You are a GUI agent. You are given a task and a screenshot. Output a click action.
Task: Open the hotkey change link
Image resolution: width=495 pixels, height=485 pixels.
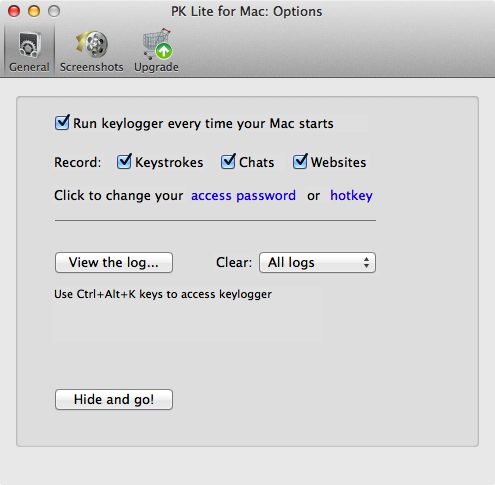click(351, 196)
